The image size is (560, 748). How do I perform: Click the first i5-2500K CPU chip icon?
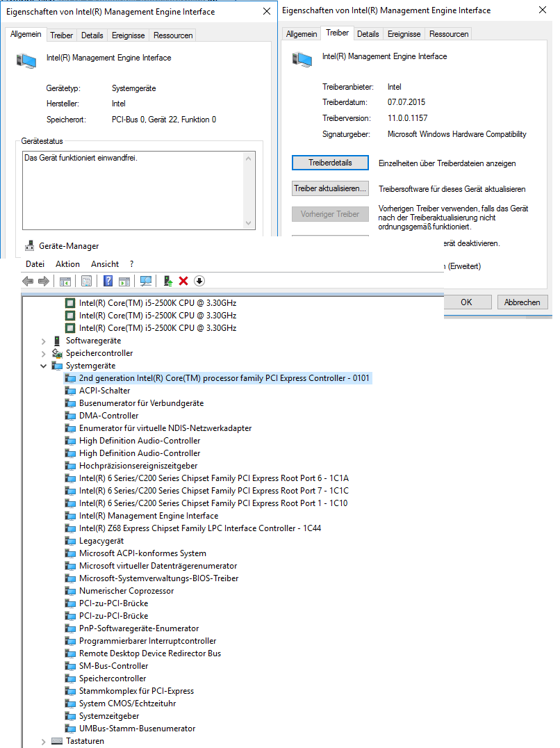click(70, 303)
